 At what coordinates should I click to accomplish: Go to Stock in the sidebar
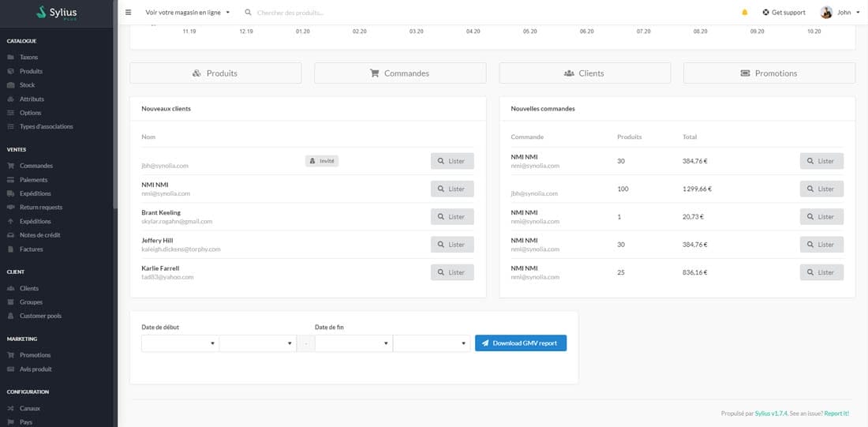(27, 85)
